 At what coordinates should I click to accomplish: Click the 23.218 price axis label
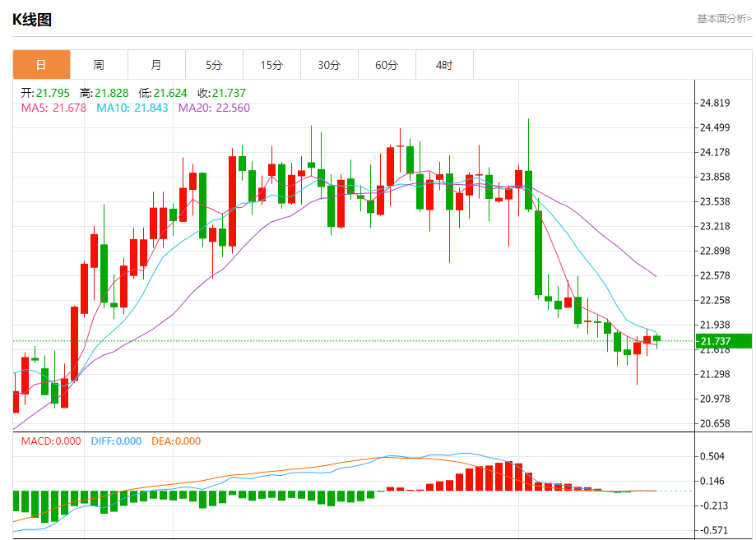tap(715, 226)
